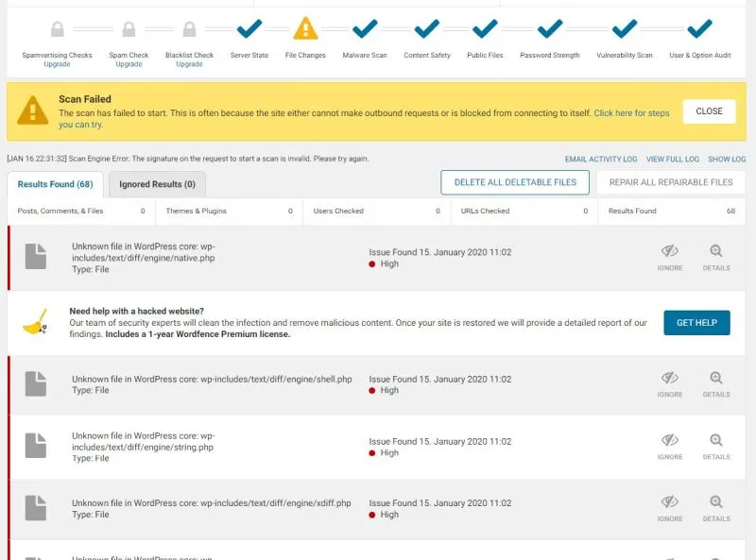Image resolution: width=756 pixels, height=560 pixels.
Task: Click the file icon for native.php result
Action: [36, 256]
